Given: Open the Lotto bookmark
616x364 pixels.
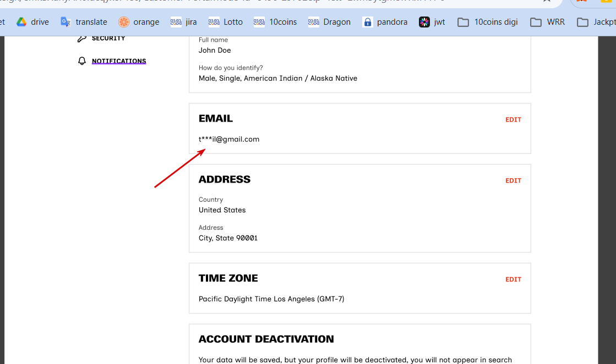Looking at the screenshot, I should (x=226, y=22).
